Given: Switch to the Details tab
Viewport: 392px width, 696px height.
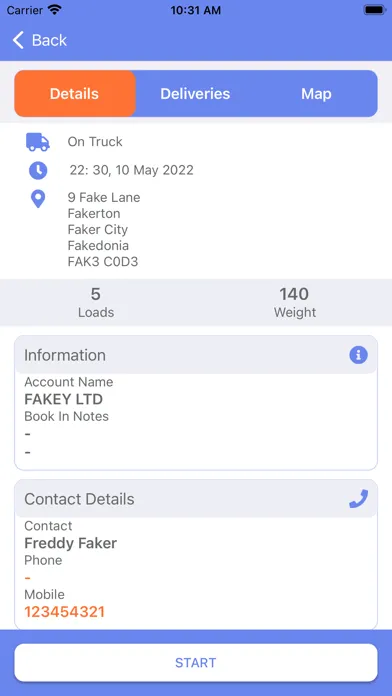Looking at the screenshot, I should [x=75, y=94].
